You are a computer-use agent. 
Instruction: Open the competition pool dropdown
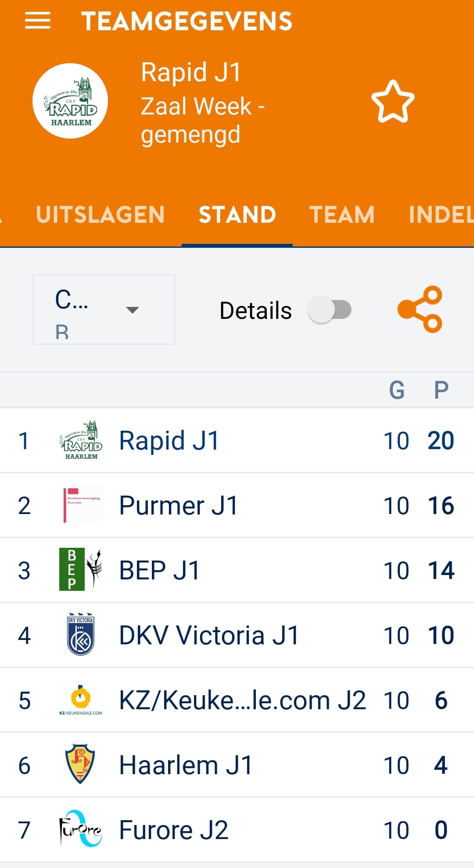(x=104, y=310)
